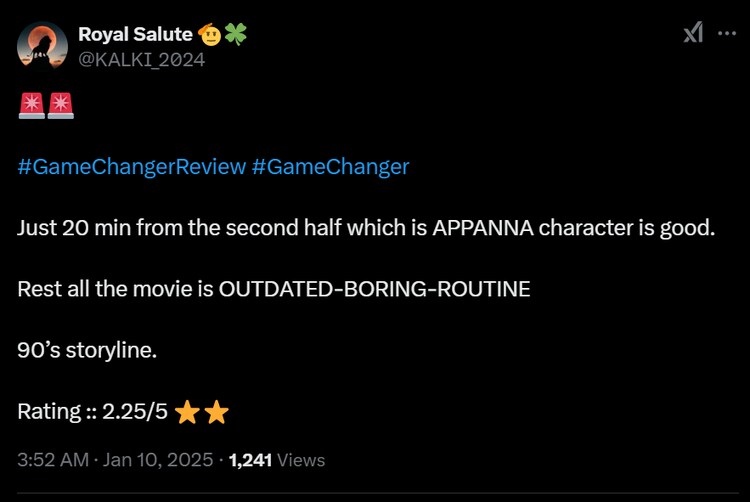Viewport: 750px width, 502px height.
Task: Click the first gold star emoji
Action: coord(187,411)
